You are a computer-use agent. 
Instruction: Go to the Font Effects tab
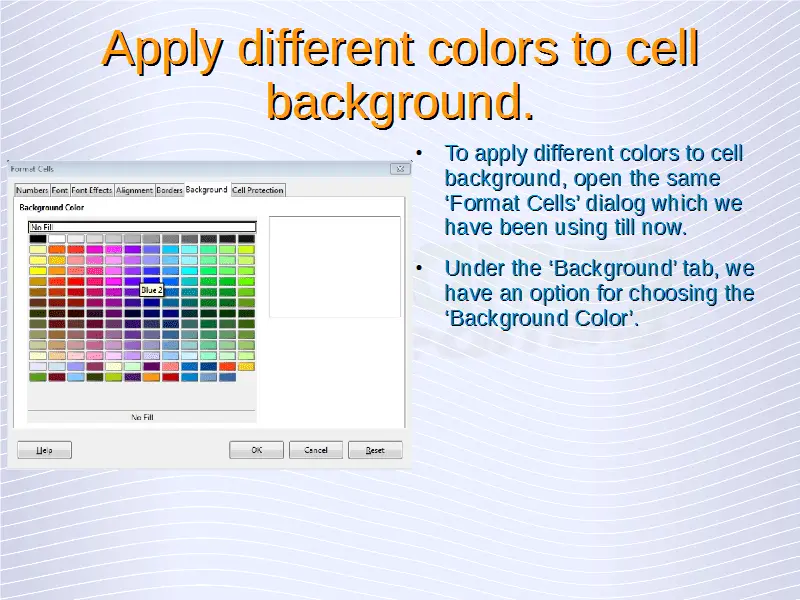(x=92, y=190)
